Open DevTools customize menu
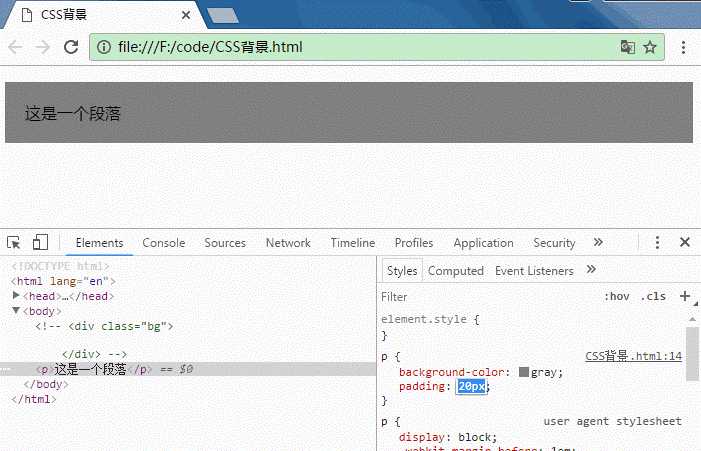Viewport: 701px width, 451px height. point(657,242)
